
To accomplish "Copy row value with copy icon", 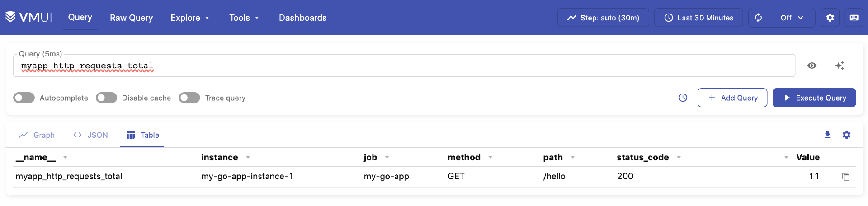I will 845,177.
